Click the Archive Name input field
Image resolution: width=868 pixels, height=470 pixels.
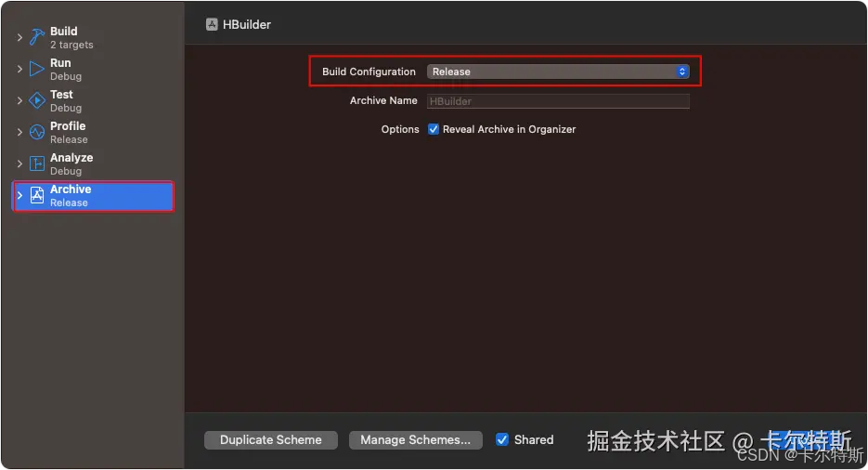[558, 101]
